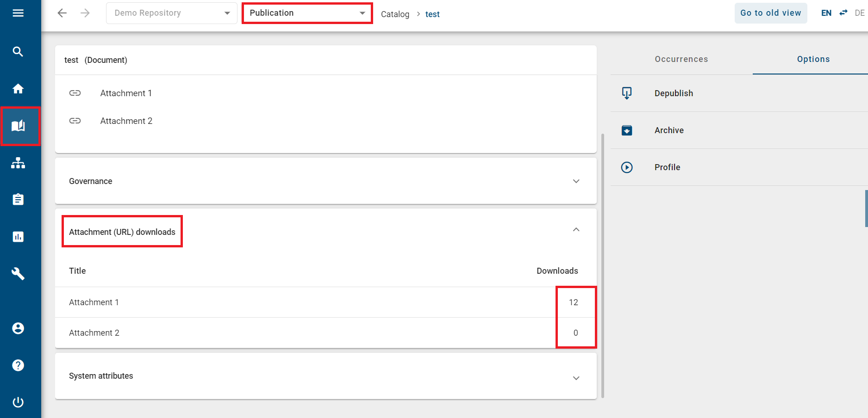The height and width of the screenshot is (418, 868).
Task: Open the user account icon in sidebar
Action: pos(18,328)
